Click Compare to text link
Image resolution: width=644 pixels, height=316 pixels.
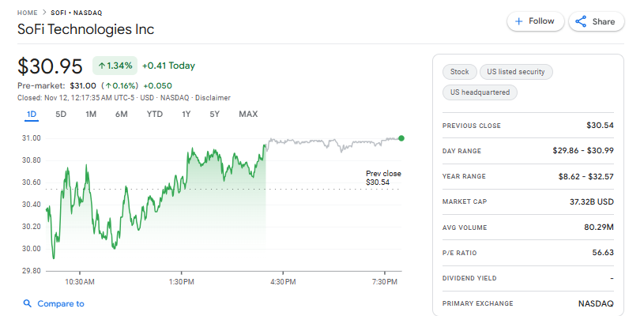(x=61, y=303)
